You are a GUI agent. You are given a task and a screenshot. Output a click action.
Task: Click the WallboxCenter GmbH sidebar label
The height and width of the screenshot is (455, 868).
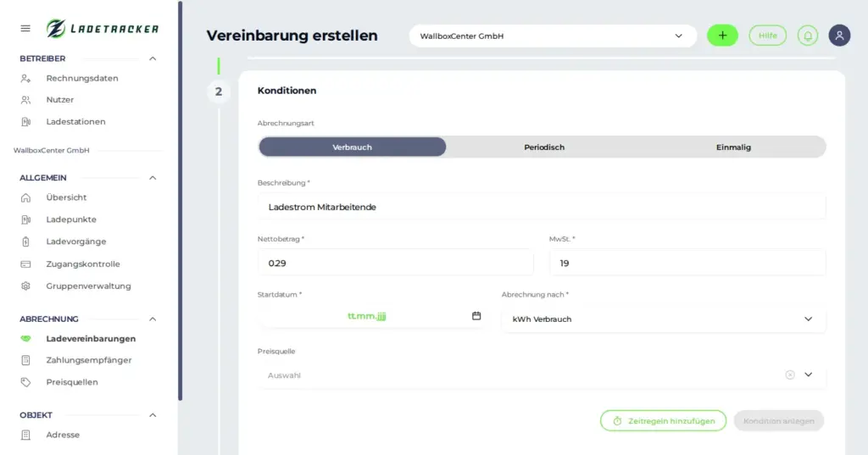pyautogui.click(x=52, y=151)
